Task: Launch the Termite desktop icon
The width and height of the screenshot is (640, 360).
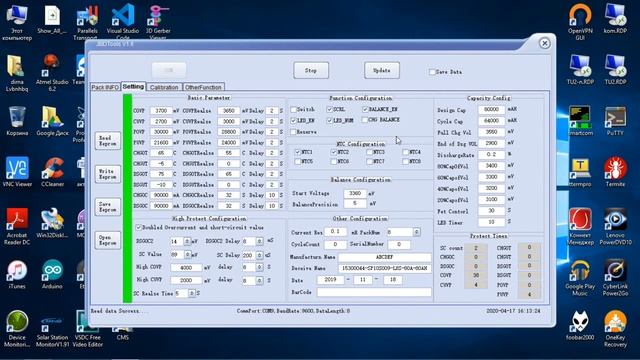Action: pyautogui.click(x=615, y=172)
